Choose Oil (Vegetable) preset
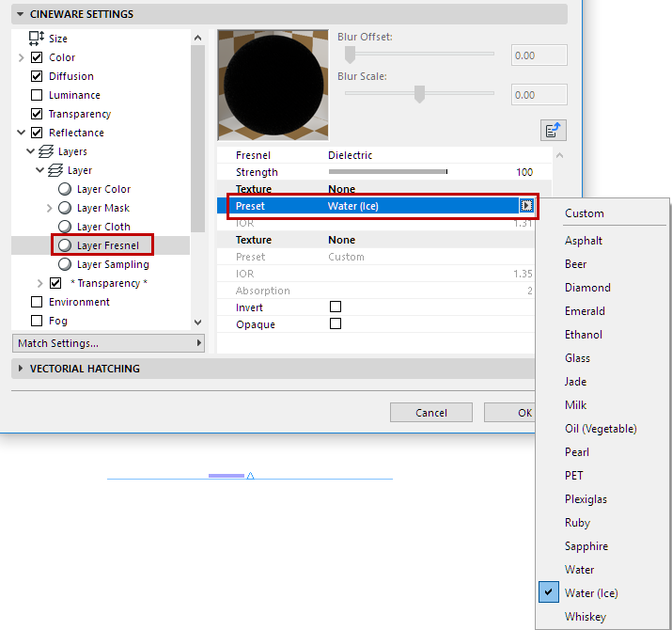The width and height of the screenshot is (672, 630). [x=601, y=429]
